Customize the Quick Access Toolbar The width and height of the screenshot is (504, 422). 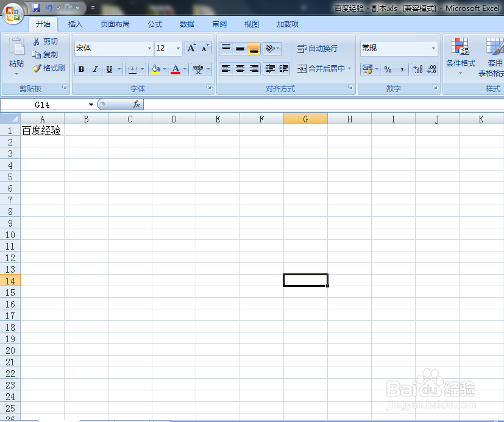pos(93,8)
